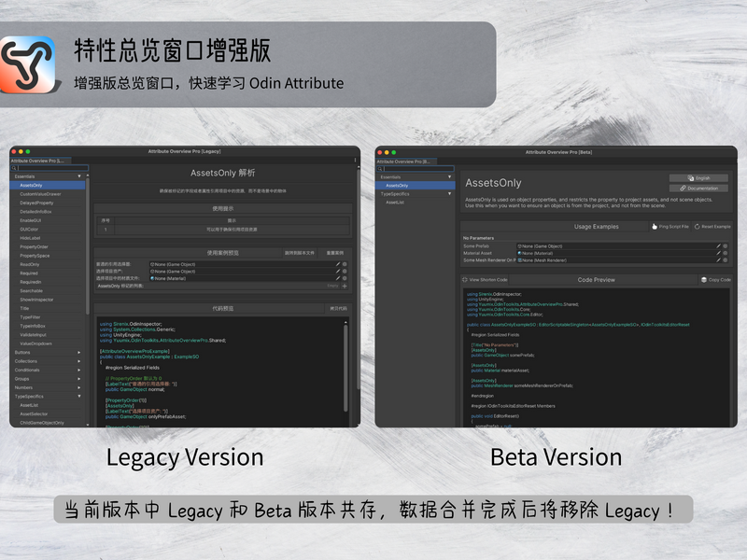
Task: Select AssetList in the Beta sidebar
Action: tap(415, 203)
